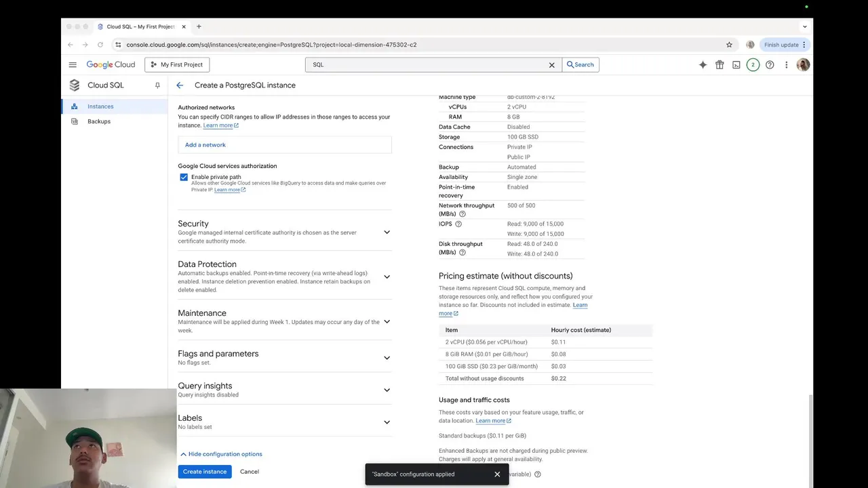Select Instances in the sidebar

click(100, 106)
